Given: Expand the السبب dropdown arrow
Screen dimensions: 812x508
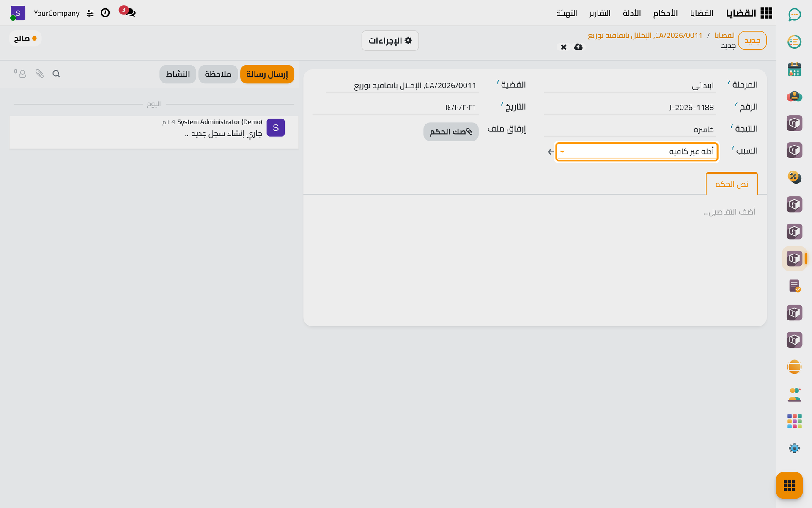Looking at the screenshot, I should [x=562, y=152].
